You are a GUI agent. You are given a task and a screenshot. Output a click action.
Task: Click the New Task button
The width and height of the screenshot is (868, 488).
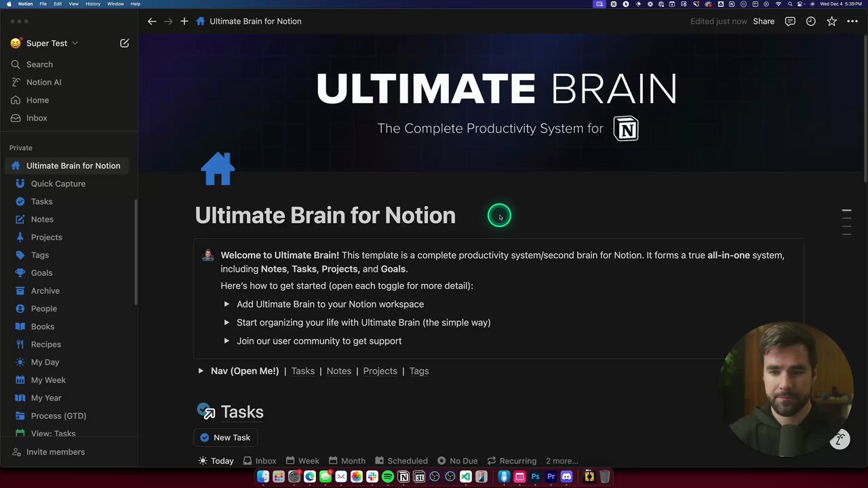click(x=225, y=438)
